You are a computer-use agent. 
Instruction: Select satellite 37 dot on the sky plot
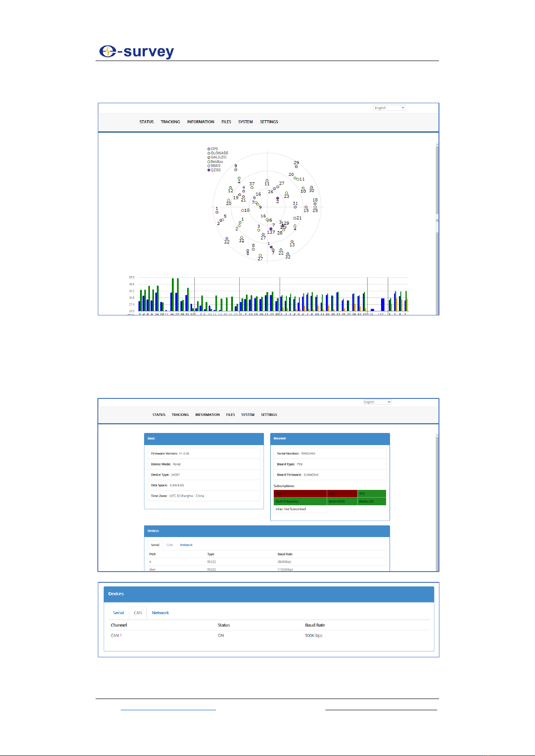(x=252, y=188)
